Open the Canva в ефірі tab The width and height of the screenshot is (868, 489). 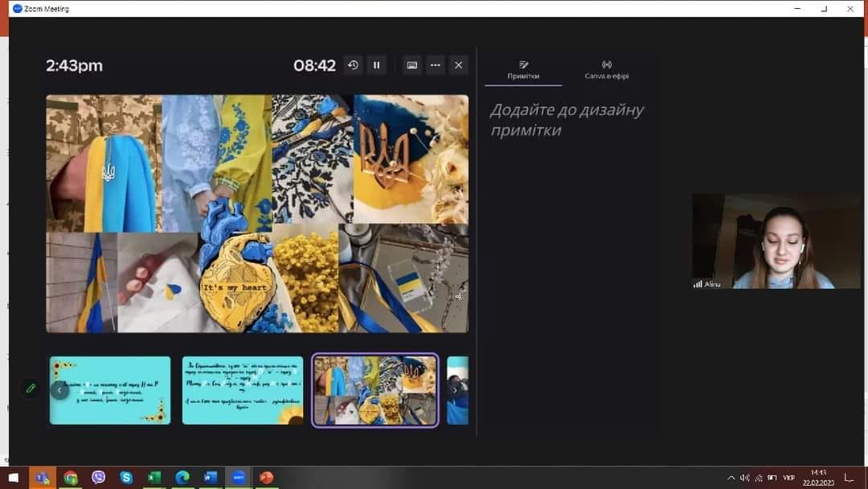[x=606, y=70]
